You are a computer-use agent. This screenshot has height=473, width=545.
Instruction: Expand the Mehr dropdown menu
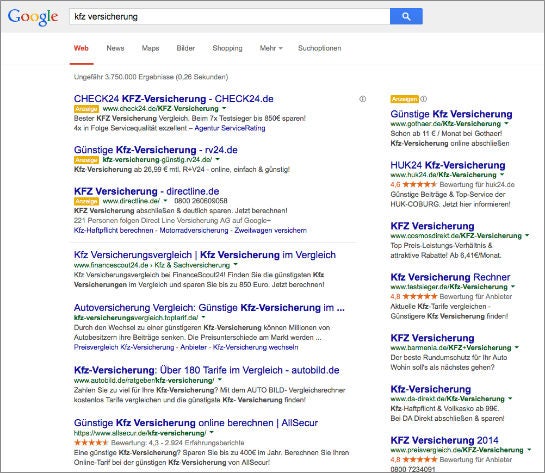coord(271,48)
